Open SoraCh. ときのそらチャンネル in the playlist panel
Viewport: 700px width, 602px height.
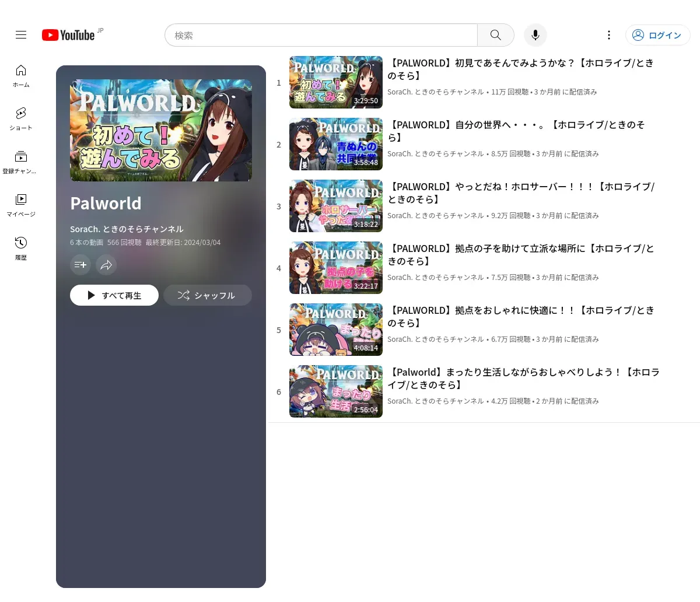tap(127, 229)
